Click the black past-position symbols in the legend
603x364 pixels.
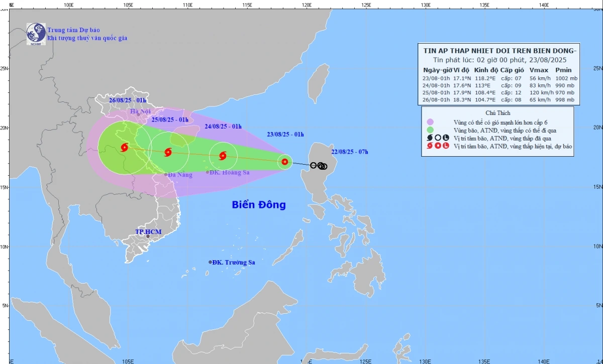point(438,138)
